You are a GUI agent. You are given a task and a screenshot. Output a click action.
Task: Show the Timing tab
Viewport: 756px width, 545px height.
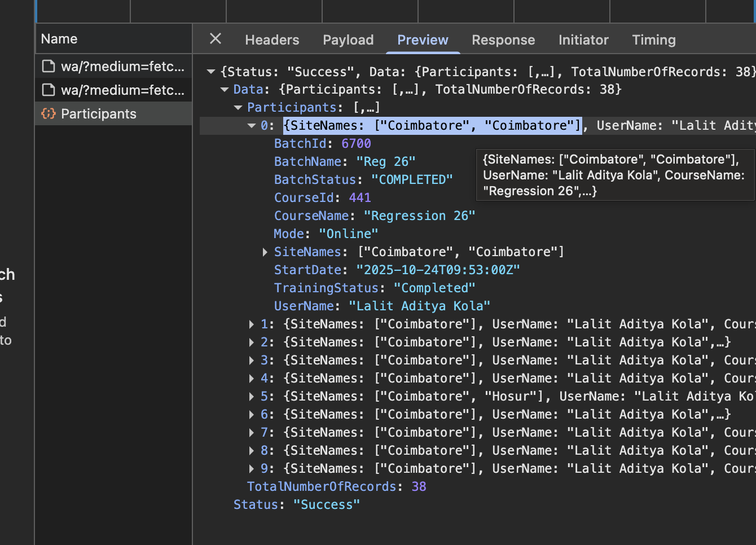653,40
